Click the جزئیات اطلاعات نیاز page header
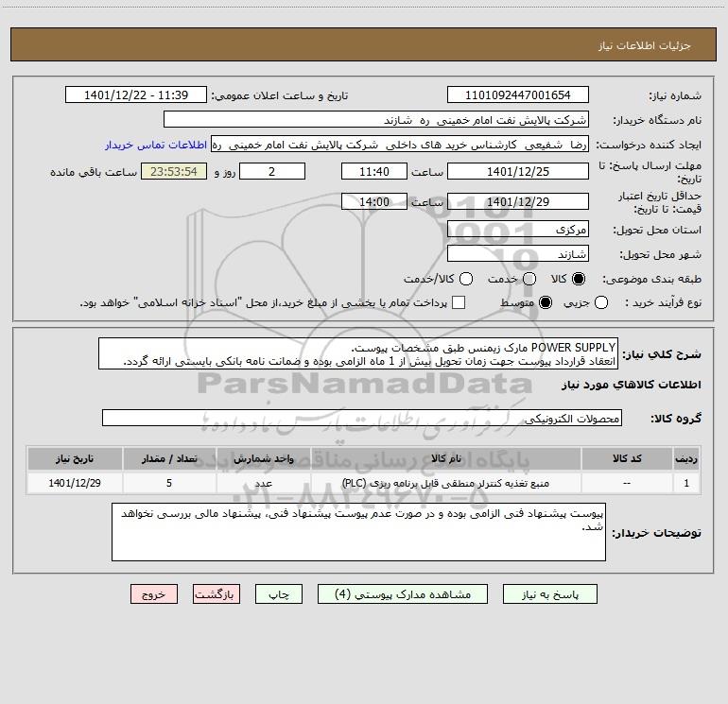The width and height of the screenshot is (728, 704). point(645,45)
